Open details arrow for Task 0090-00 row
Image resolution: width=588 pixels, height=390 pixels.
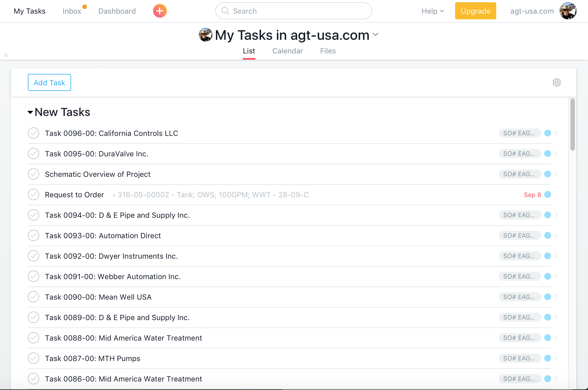556,297
